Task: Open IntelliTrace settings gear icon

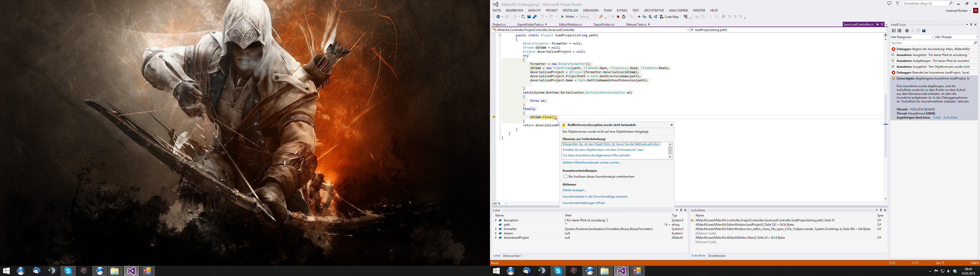Action: coord(907,31)
